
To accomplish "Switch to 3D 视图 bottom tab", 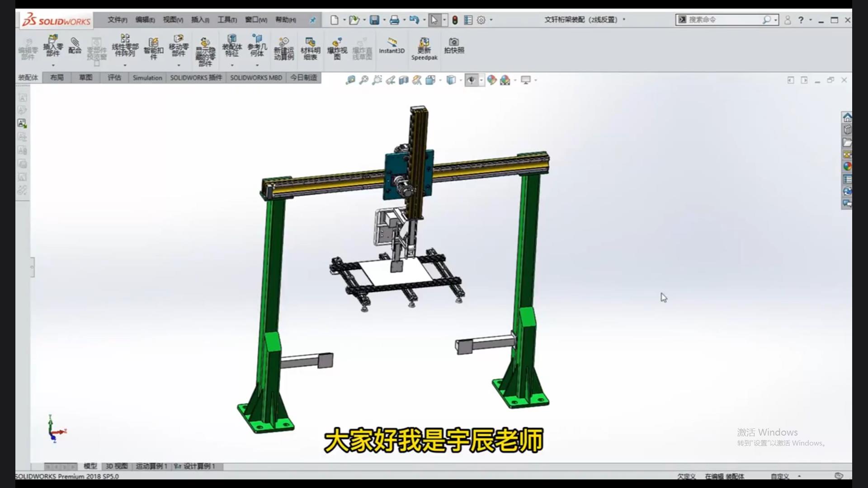I will coord(117,466).
